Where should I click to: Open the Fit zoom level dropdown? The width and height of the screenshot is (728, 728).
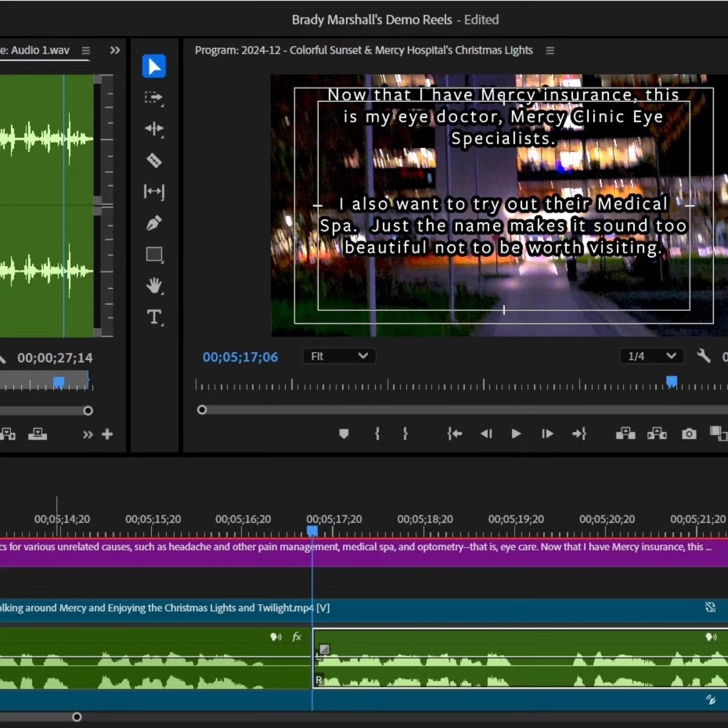339,356
